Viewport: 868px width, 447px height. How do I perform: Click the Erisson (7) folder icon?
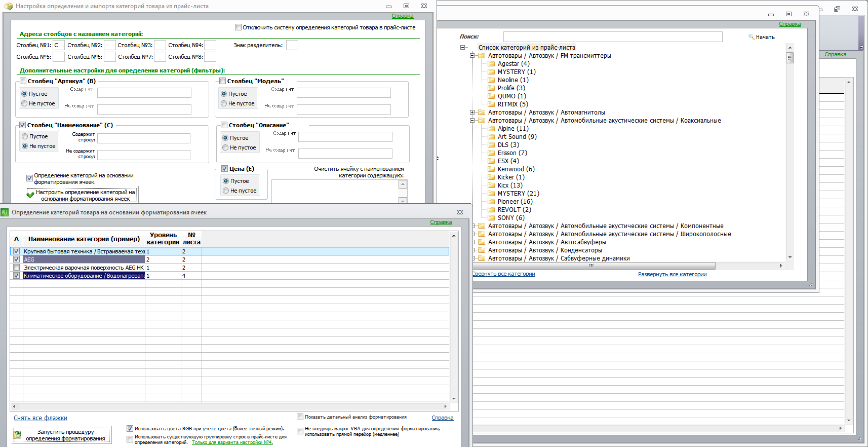coord(491,153)
